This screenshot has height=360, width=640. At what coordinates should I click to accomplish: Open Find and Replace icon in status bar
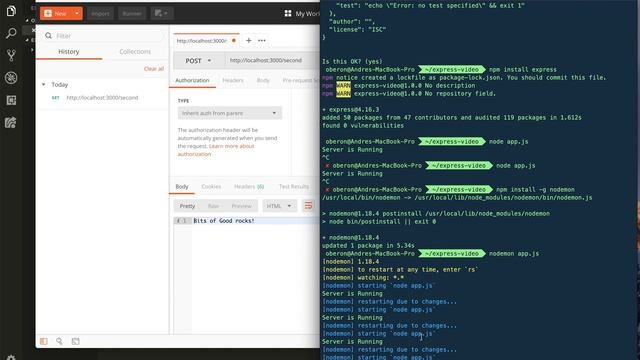tap(59, 341)
